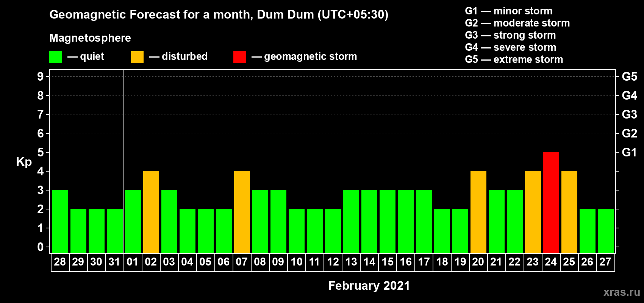
Task: Click the Kp axis value 0
Action: [41, 247]
